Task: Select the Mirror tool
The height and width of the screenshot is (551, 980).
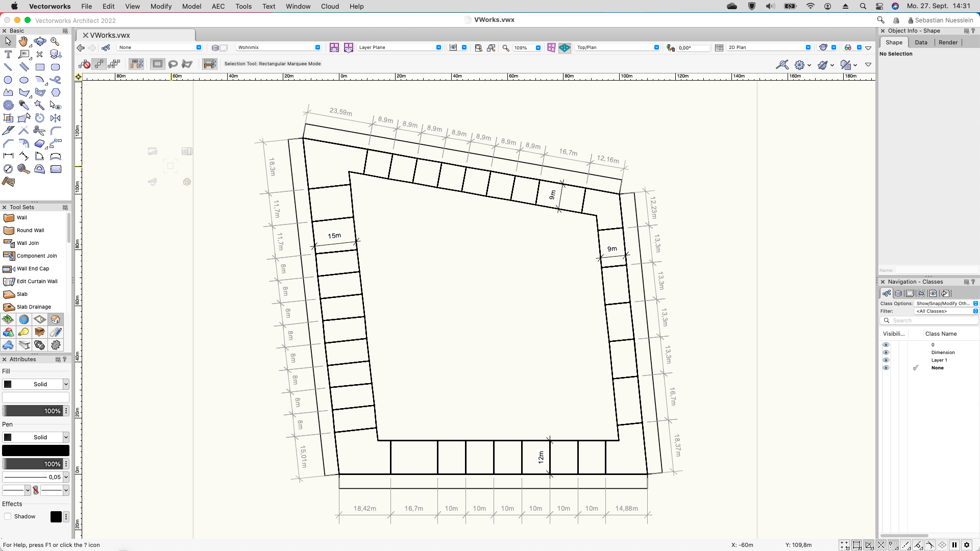Action: pyautogui.click(x=56, y=118)
